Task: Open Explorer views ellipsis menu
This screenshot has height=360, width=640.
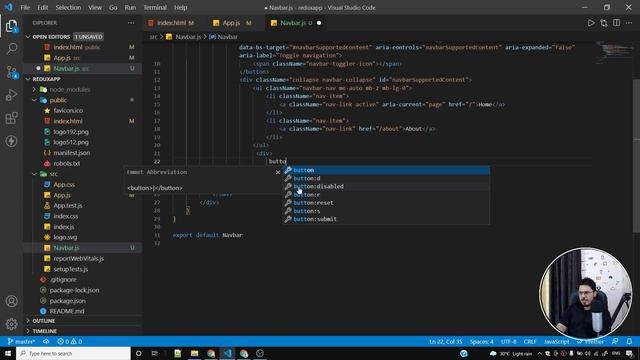Action: tap(131, 23)
